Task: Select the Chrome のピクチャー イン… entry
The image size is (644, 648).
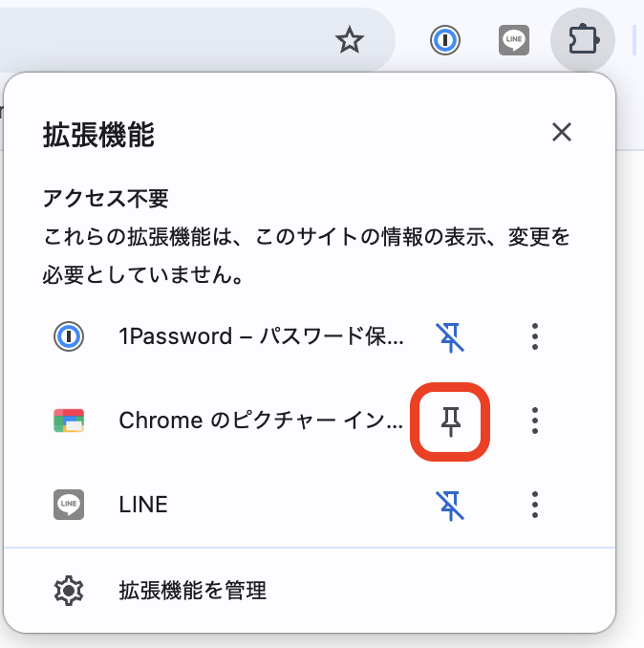Action: click(261, 421)
